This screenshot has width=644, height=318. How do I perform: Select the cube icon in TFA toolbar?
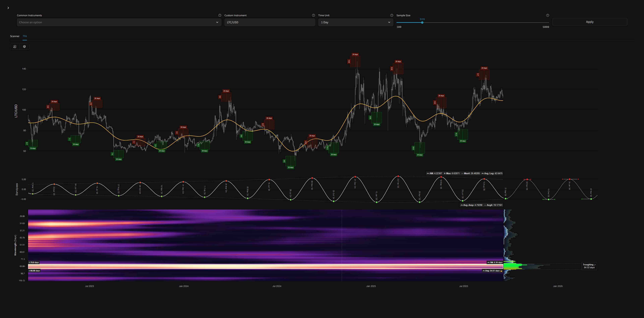(24, 46)
